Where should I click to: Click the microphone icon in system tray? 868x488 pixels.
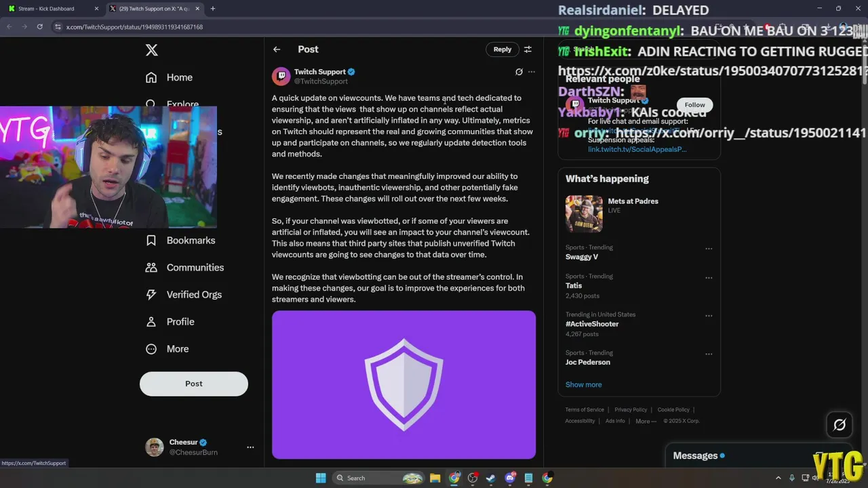click(x=791, y=478)
